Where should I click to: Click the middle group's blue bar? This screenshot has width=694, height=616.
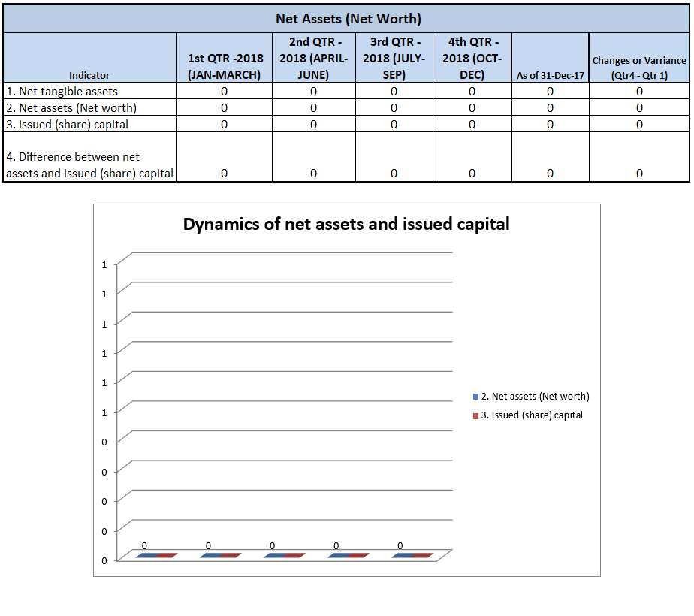(276, 555)
